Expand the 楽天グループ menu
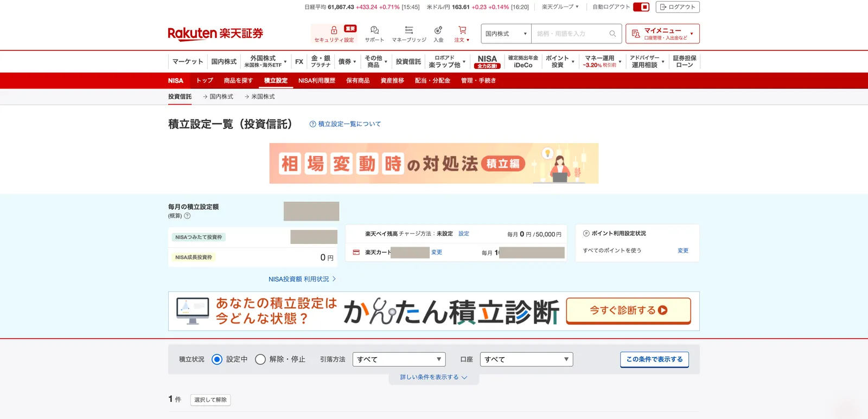 coord(560,7)
